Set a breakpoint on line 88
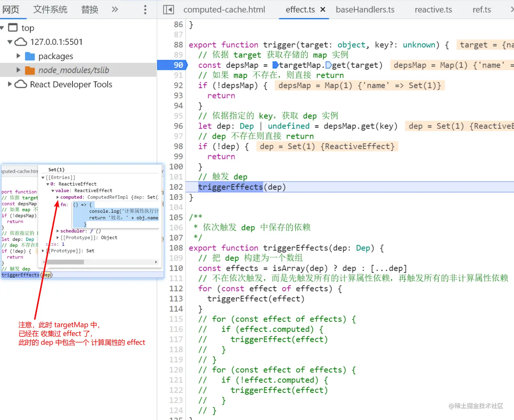 click(x=178, y=45)
